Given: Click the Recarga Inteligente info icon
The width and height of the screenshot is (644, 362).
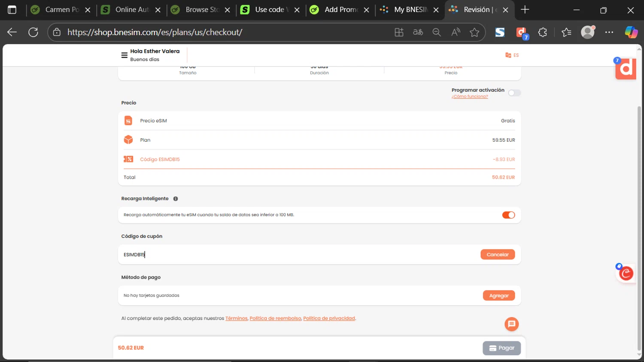Looking at the screenshot, I should [x=176, y=199].
